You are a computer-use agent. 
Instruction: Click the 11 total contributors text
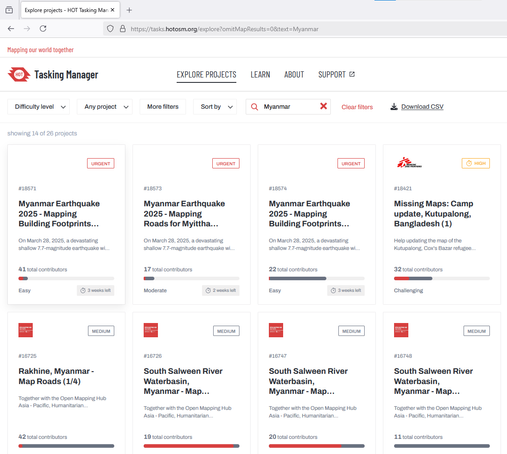[418, 437]
